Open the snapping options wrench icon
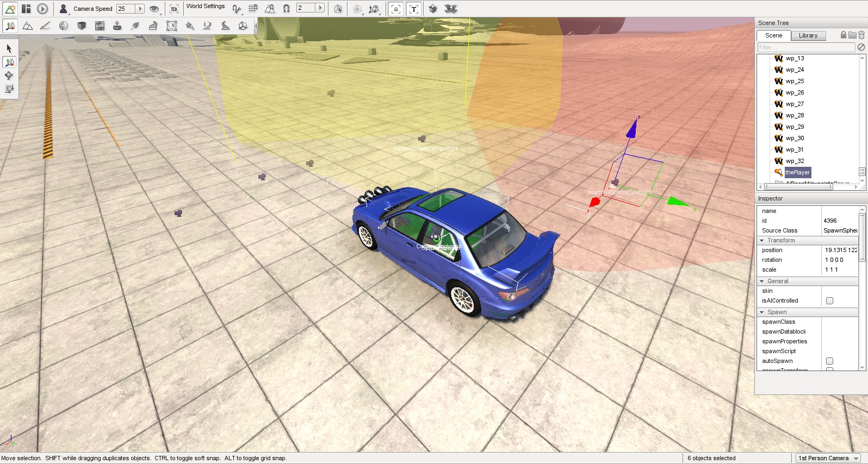The height and width of the screenshot is (464, 868). tap(237, 9)
